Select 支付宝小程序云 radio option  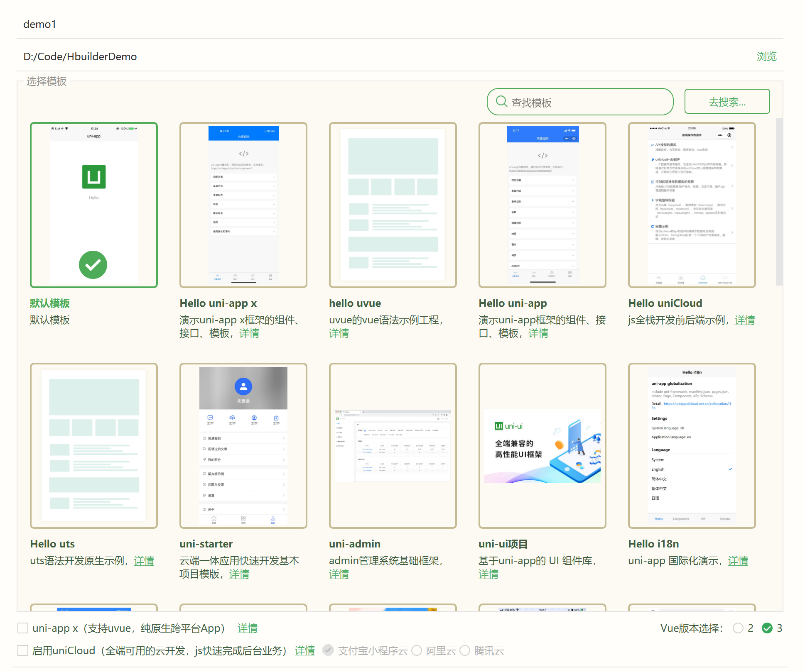click(x=328, y=650)
